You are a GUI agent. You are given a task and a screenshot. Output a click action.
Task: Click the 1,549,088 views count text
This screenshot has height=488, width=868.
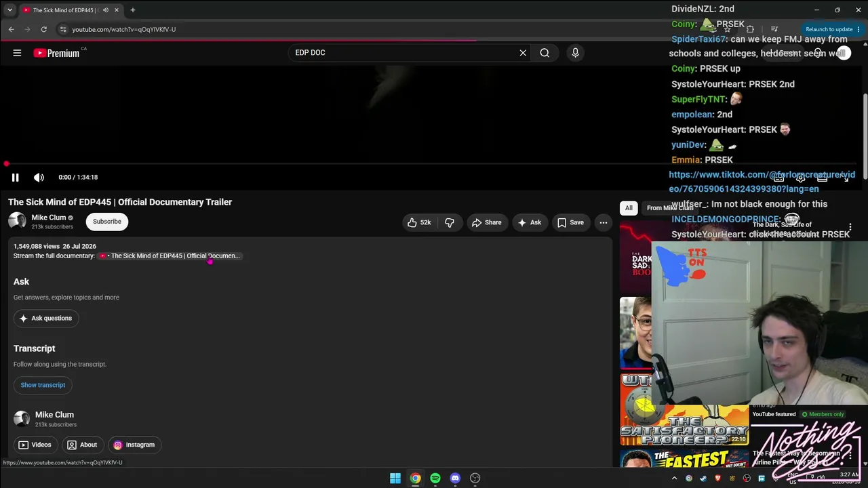[37, 247]
